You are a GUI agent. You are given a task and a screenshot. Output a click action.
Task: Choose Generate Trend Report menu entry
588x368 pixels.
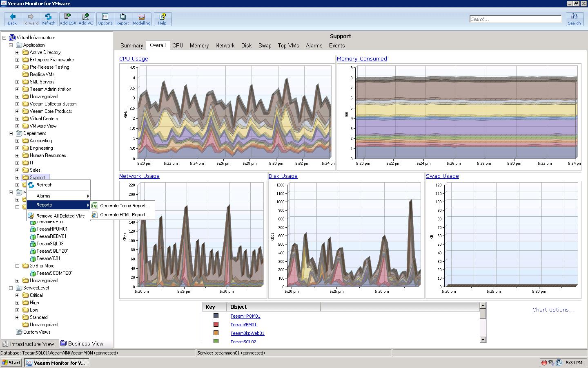(x=122, y=206)
